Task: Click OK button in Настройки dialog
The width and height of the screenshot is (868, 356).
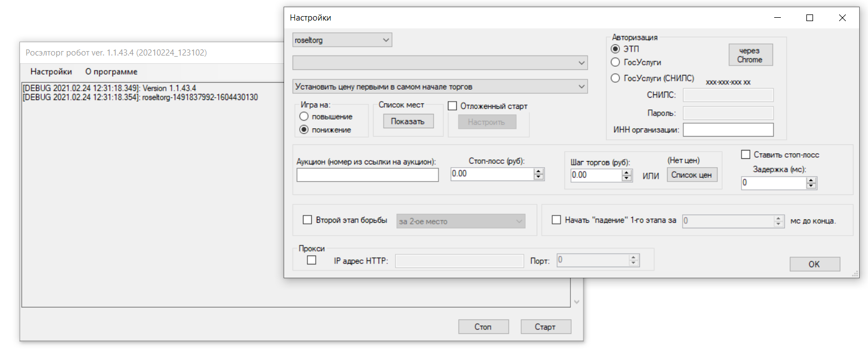Action: 814,264
